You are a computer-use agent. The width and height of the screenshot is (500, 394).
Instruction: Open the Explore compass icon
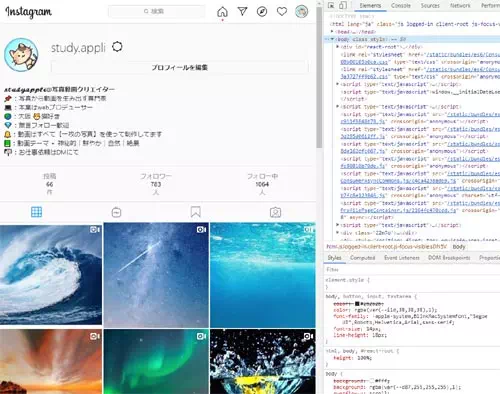[x=262, y=12]
